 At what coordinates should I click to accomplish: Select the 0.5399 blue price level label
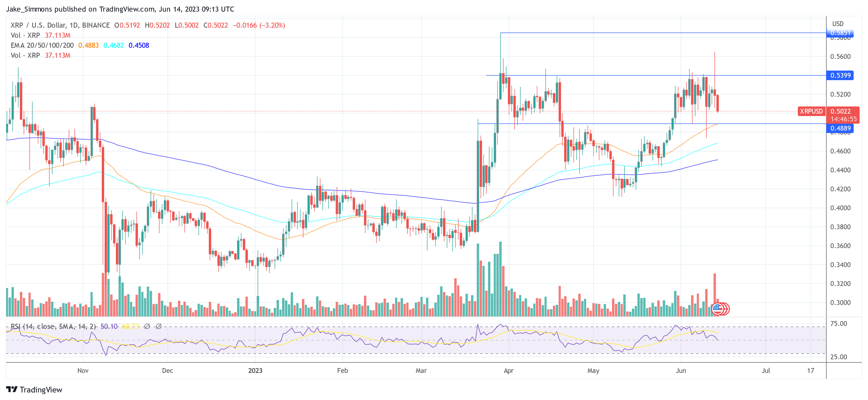point(840,75)
